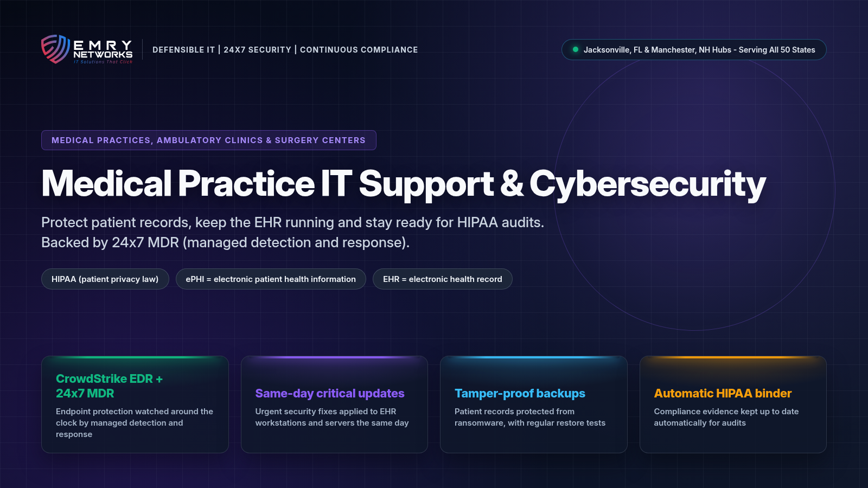Click the Emry Networks shield logo

56,49
